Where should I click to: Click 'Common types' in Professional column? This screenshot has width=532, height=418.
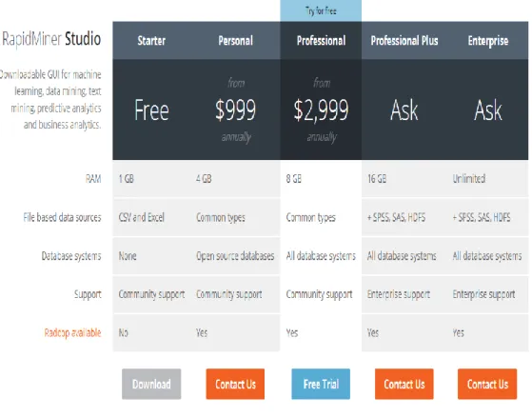tap(310, 218)
